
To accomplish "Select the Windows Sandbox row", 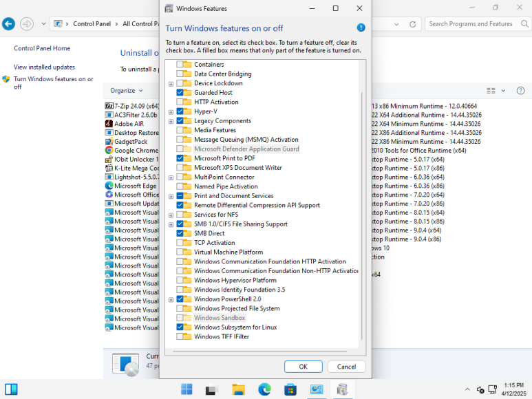I will pyautogui.click(x=220, y=318).
